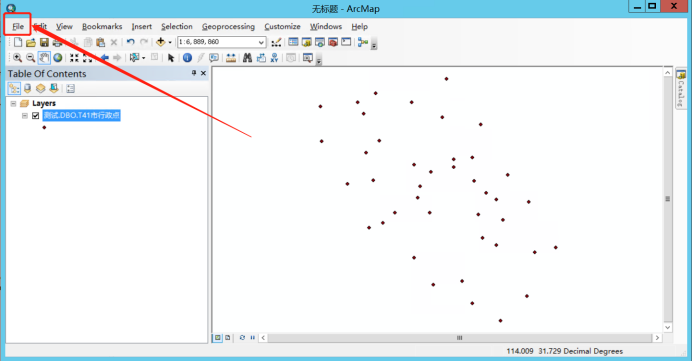Screen dimensions: 692x361
Task: Click the Find Route icon
Action: [261, 58]
